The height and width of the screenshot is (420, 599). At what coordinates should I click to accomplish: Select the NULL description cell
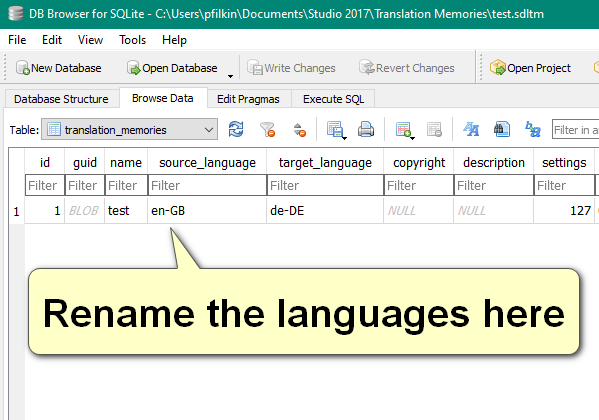pyautogui.click(x=494, y=210)
